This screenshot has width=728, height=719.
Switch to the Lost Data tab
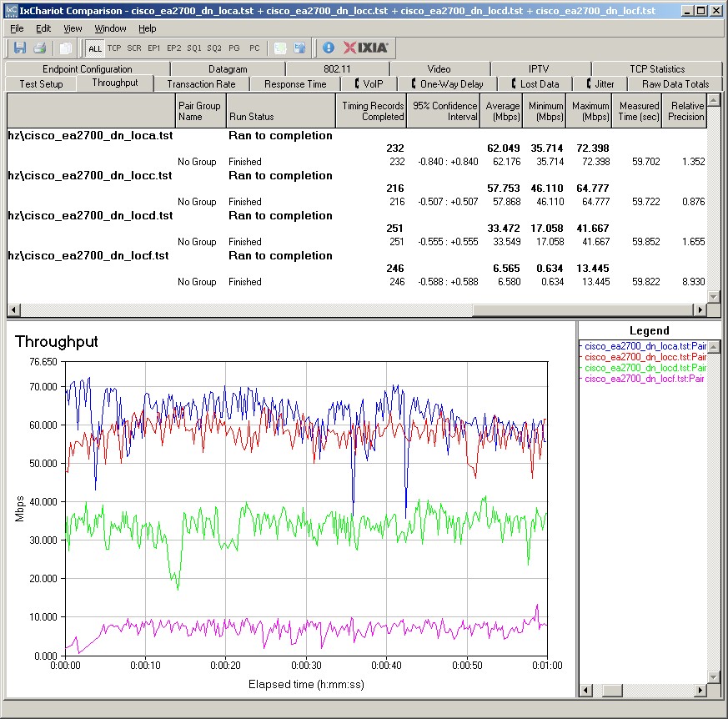point(535,84)
